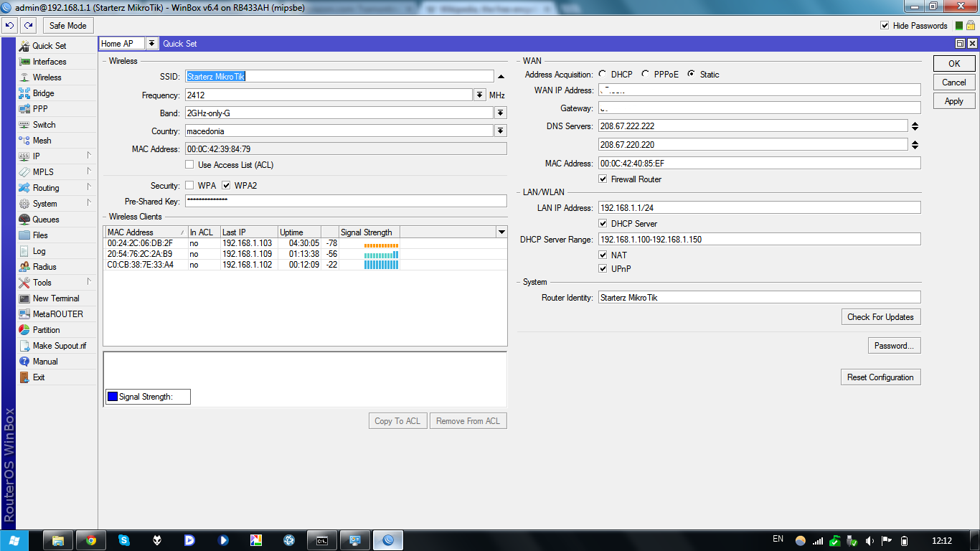
Task: Expand the Tools submenu
Action: coord(90,282)
